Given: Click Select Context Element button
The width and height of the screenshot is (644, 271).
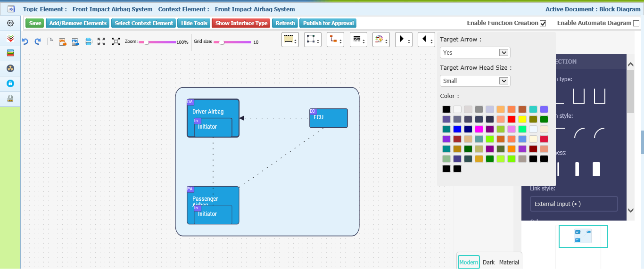Looking at the screenshot, I should (144, 23).
